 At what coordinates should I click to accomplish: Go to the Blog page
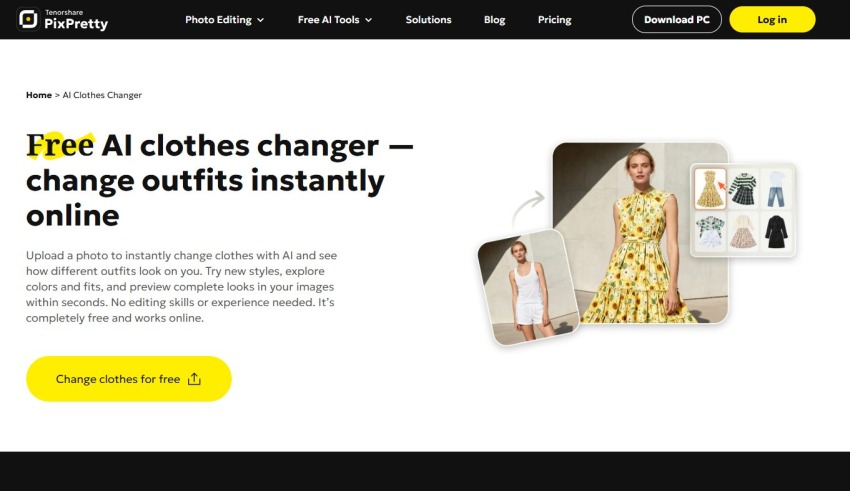pyautogui.click(x=494, y=20)
